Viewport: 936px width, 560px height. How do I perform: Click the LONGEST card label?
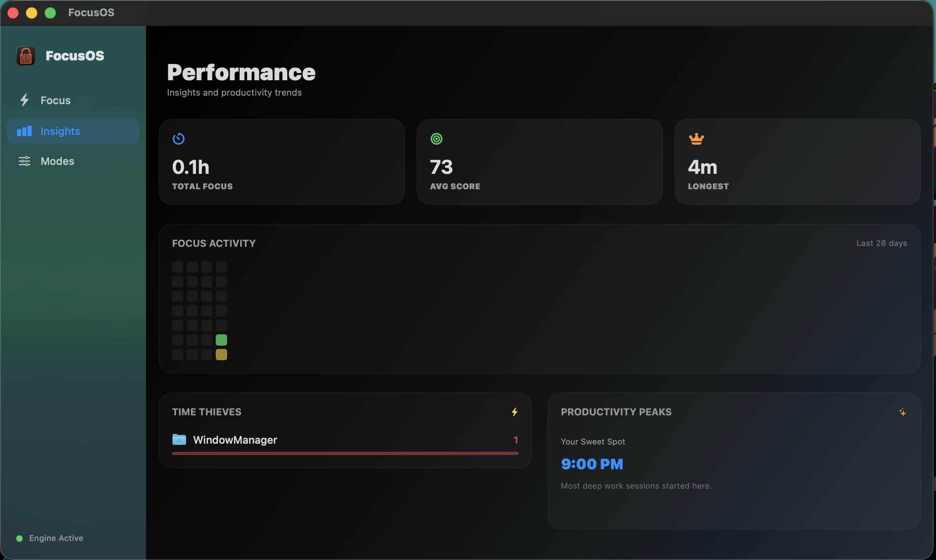coord(708,186)
